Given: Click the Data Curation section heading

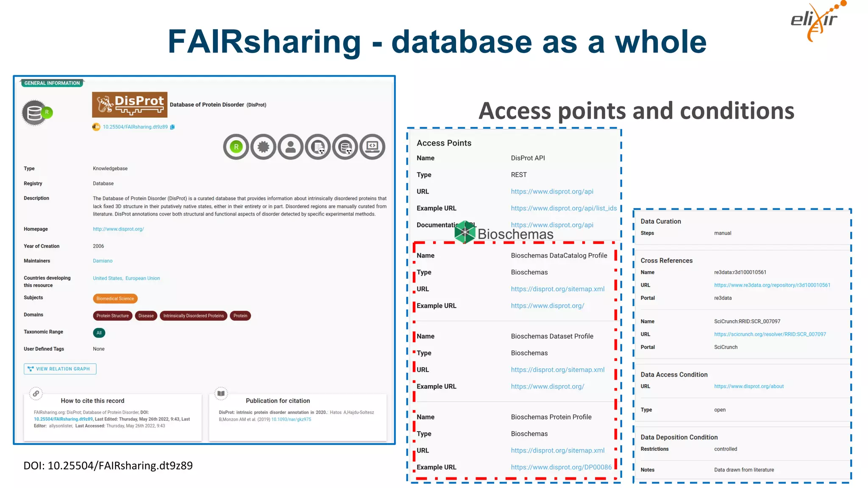Looking at the screenshot, I should [x=661, y=222].
